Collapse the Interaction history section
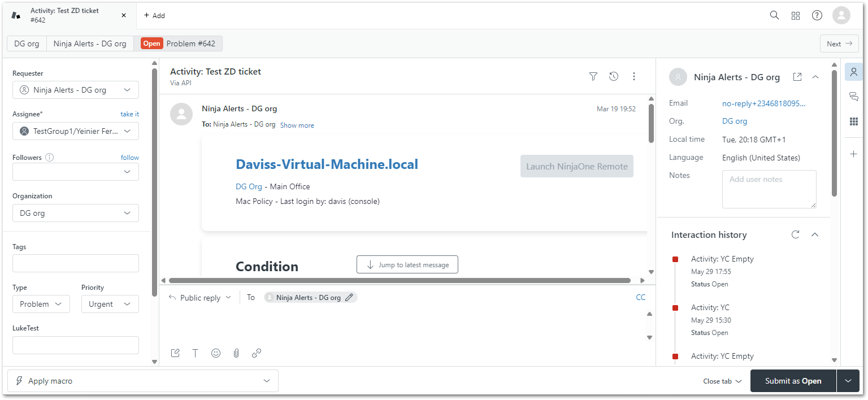 coord(815,234)
